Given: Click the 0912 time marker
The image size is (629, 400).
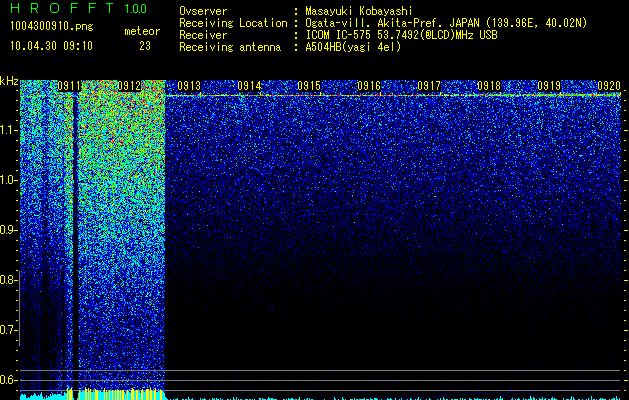Looking at the screenshot, I should (x=129, y=86).
